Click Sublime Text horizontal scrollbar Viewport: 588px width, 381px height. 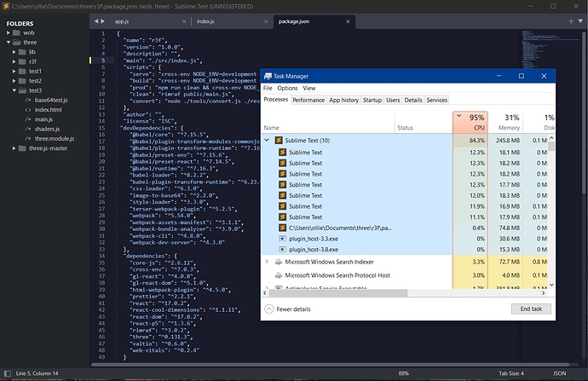(x=330, y=365)
